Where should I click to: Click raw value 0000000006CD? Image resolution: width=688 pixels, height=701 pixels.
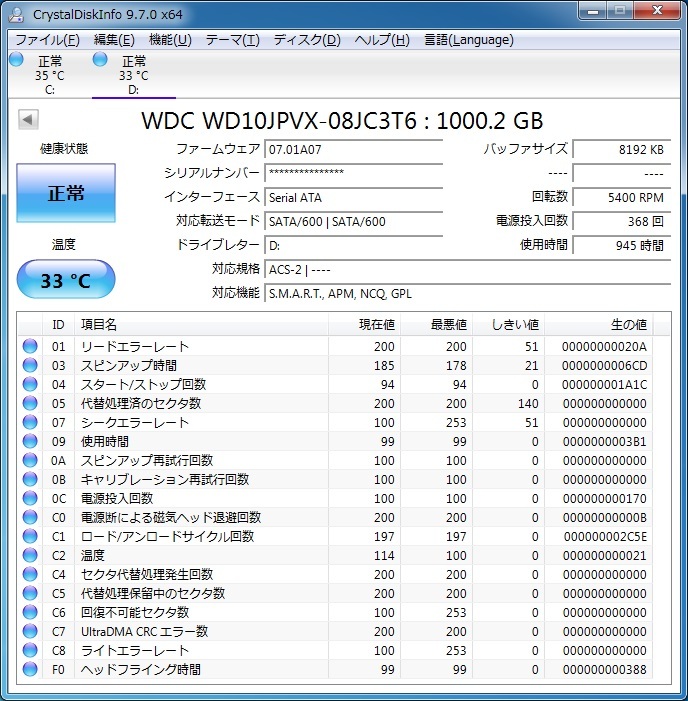604,366
